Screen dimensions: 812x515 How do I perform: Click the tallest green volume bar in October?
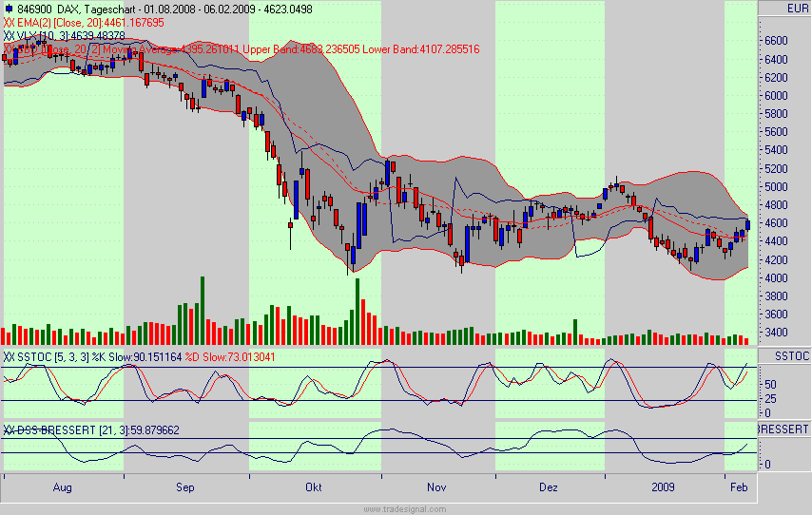358,312
